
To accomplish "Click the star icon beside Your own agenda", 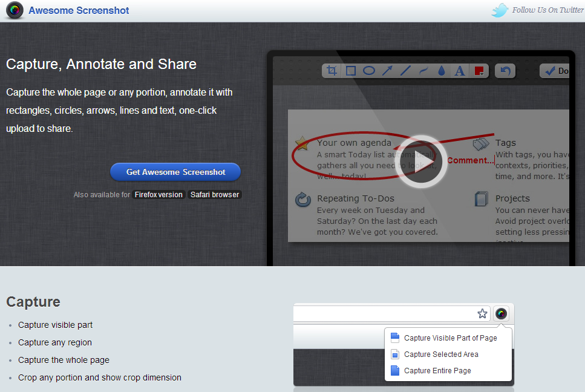I will coord(302,143).
